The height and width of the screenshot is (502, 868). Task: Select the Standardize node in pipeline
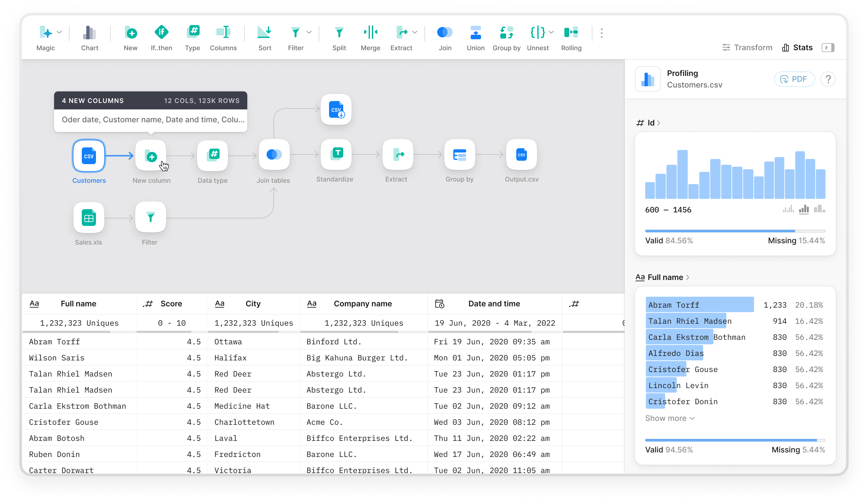[336, 154]
